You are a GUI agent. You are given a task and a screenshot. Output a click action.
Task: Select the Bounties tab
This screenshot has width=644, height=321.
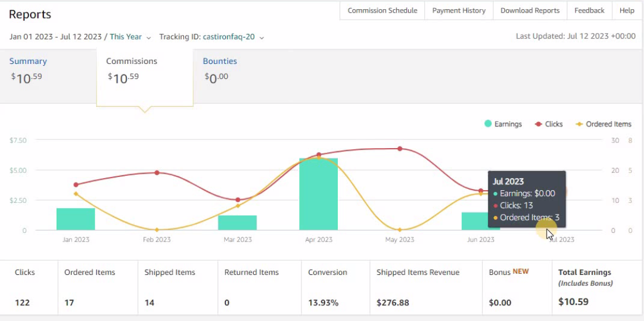[220, 61]
